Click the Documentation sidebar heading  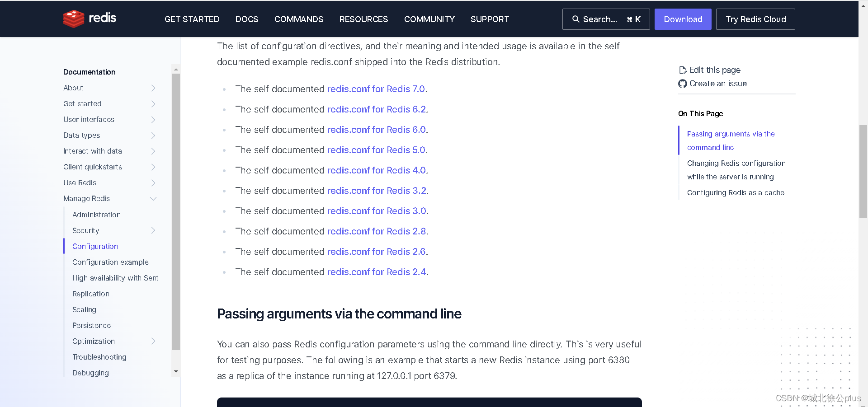pos(90,72)
